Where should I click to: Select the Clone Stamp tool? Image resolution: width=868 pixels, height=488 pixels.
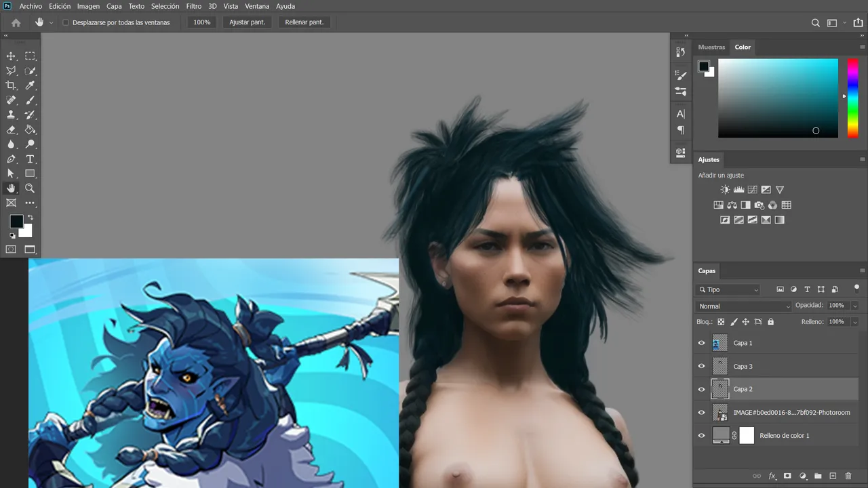coord(11,115)
